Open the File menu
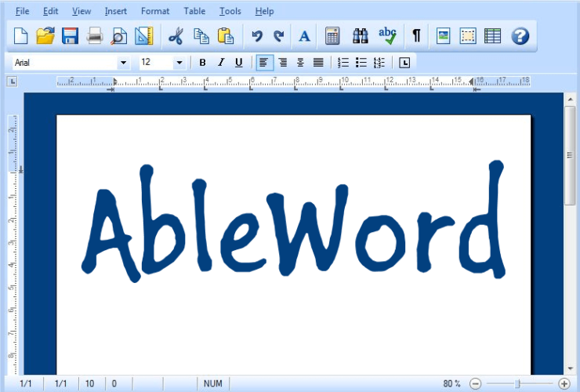The height and width of the screenshot is (392, 580). click(x=22, y=11)
